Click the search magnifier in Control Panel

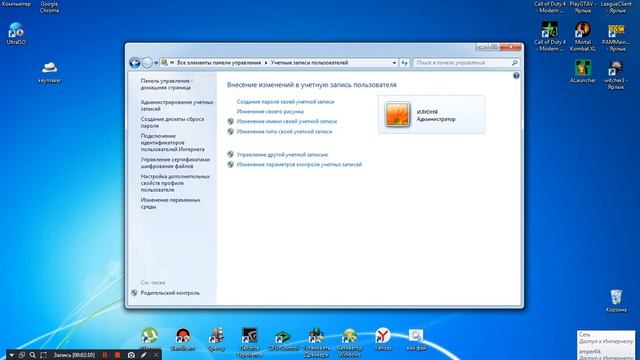coord(515,63)
